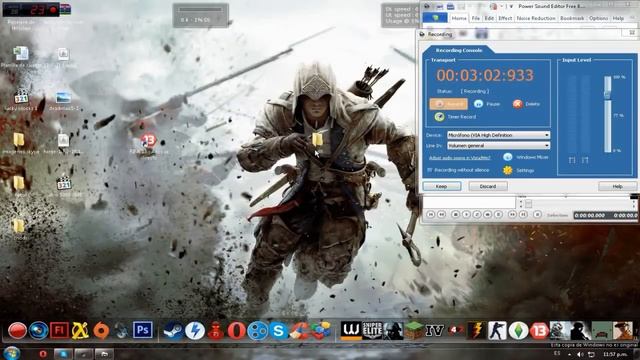Launch Photoshop from the dock
Image resolution: width=640 pixels, height=360 pixels.
click(x=143, y=330)
